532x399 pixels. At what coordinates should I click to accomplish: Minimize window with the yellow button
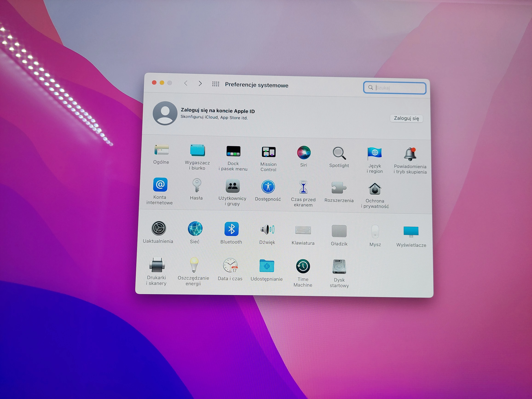162,83
